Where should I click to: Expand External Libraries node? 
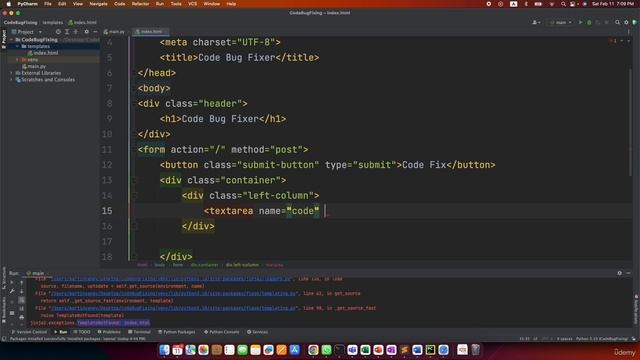click(x=11, y=73)
